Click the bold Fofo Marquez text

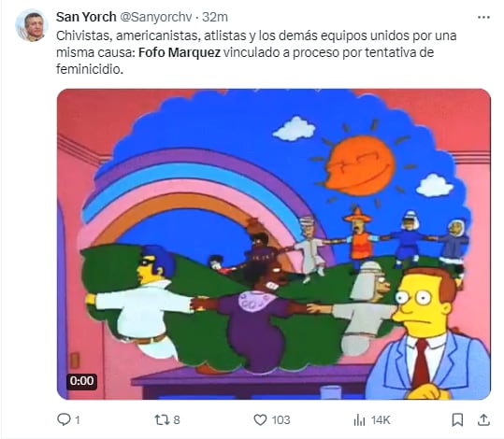coord(180,52)
